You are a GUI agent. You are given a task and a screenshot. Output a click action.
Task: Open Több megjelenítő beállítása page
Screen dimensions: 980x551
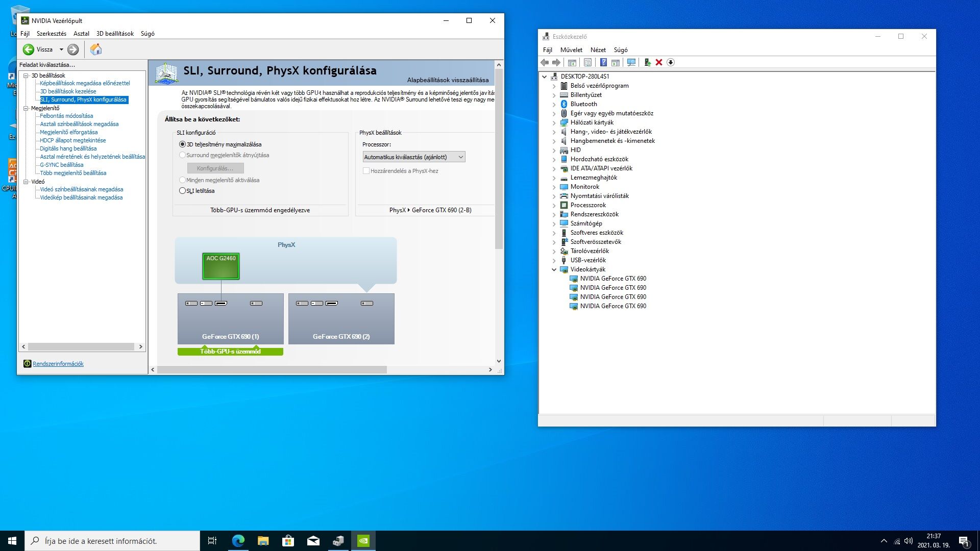pos(73,173)
